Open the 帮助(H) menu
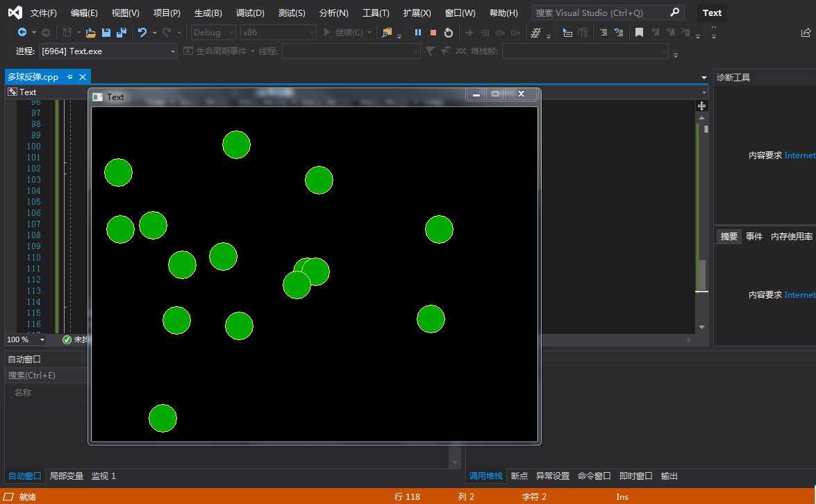 [x=503, y=13]
